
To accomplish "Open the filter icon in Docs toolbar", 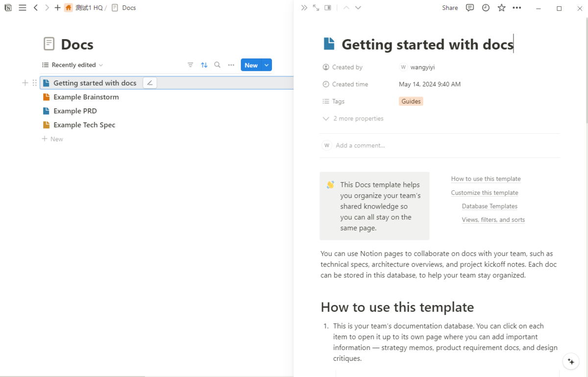I will pos(191,65).
